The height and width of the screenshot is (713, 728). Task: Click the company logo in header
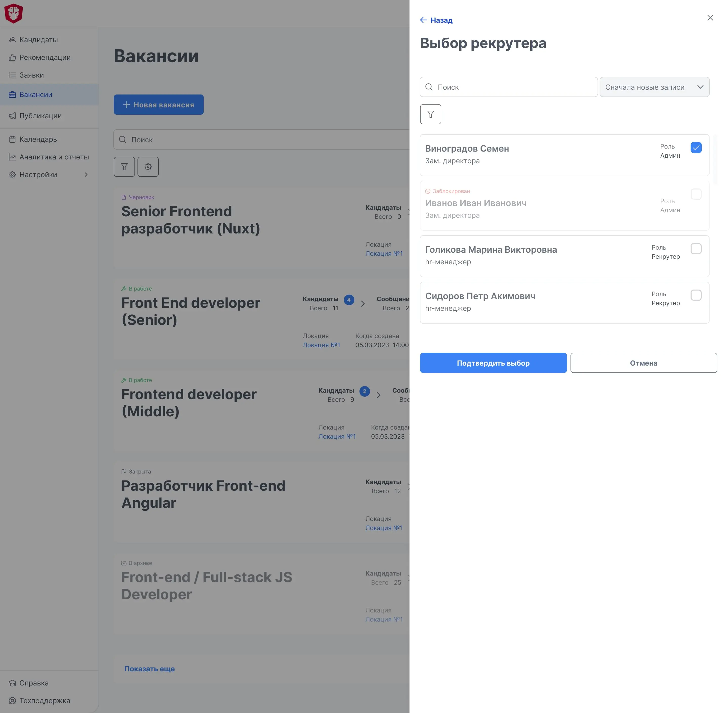14,13
